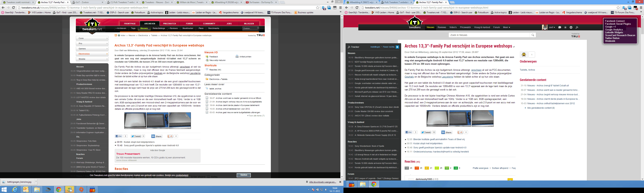644x193 pixels.
Task: Open first tablet thumbnail in left article
Action: click(x=135, y=121)
